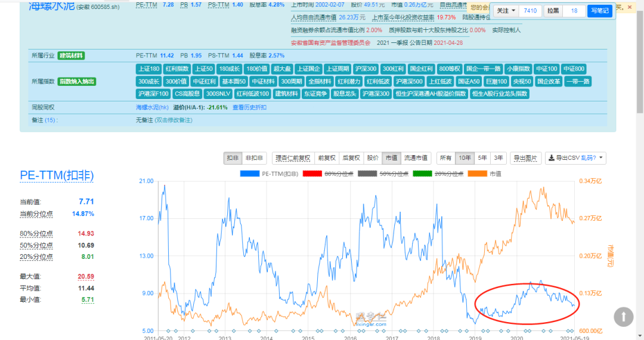Select the 流通市值 overlay option
The height and width of the screenshot is (340, 644).
(x=416, y=158)
